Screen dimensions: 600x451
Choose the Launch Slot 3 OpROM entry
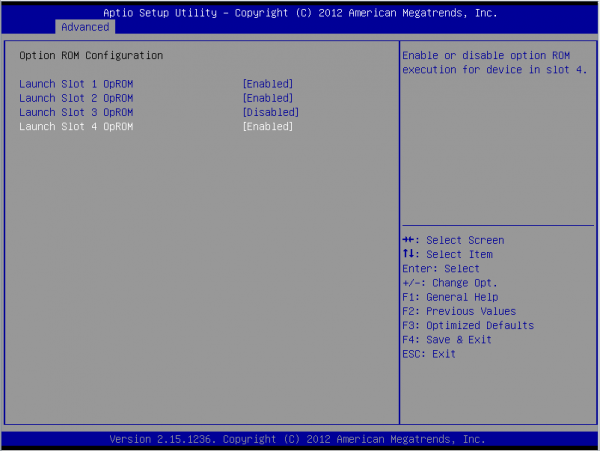(76, 113)
